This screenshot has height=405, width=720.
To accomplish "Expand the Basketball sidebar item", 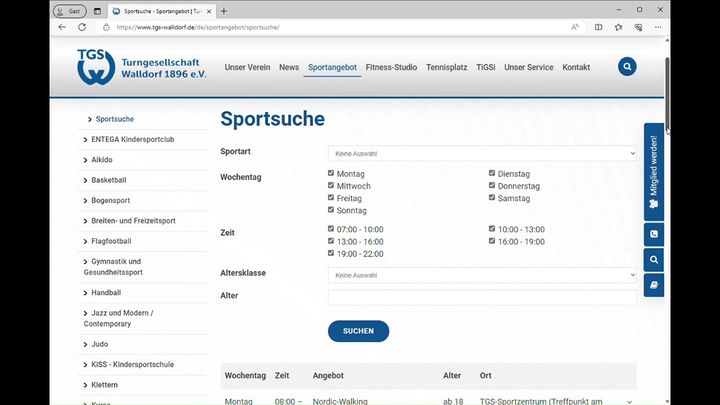I will pos(108,180).
